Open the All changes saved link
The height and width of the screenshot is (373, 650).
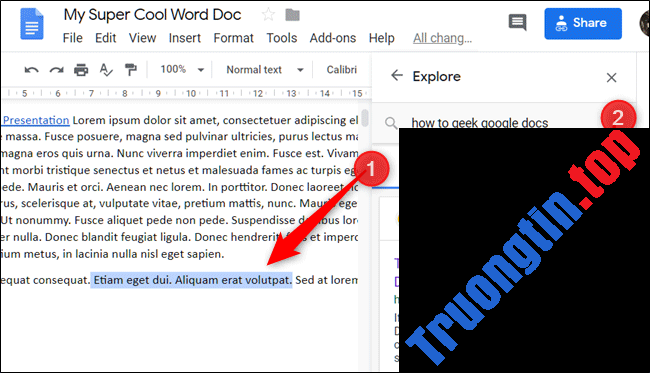coord(442,38)
